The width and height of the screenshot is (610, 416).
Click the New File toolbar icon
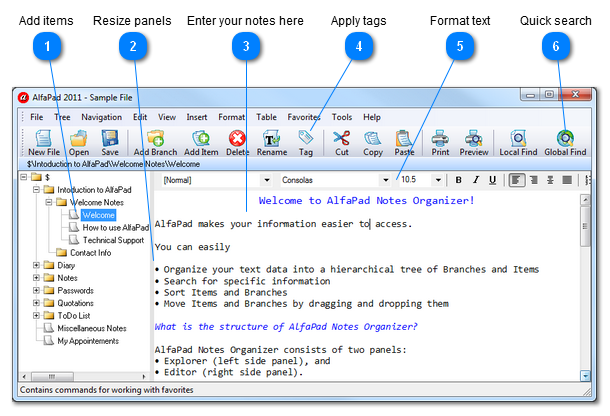pos(44,138)
